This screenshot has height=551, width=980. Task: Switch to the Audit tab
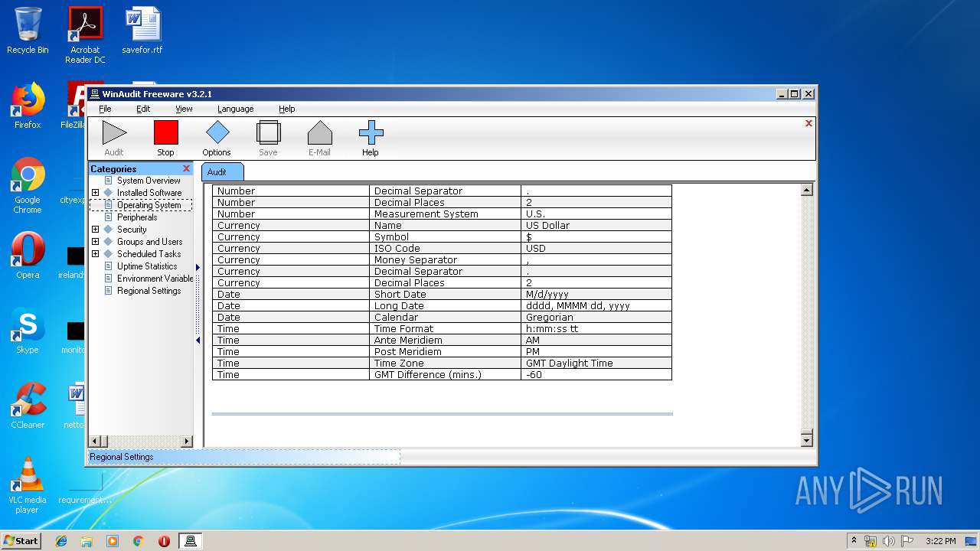pos(222,171)
